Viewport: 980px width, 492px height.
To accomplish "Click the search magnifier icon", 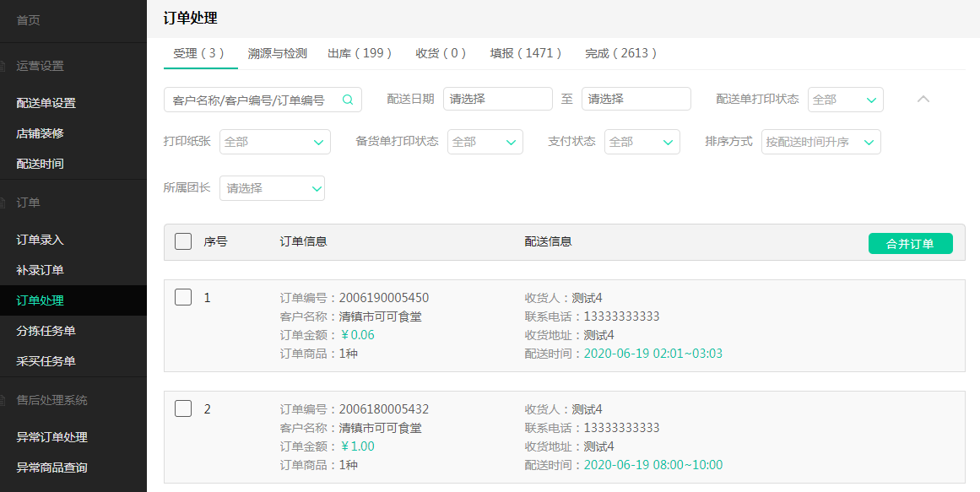I will click(x=347, y=99).
